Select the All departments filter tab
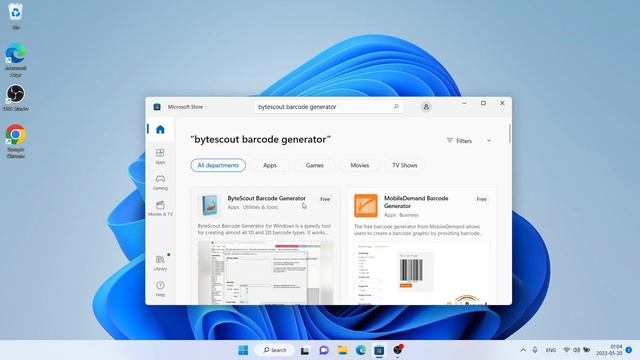 coord(218,165)
